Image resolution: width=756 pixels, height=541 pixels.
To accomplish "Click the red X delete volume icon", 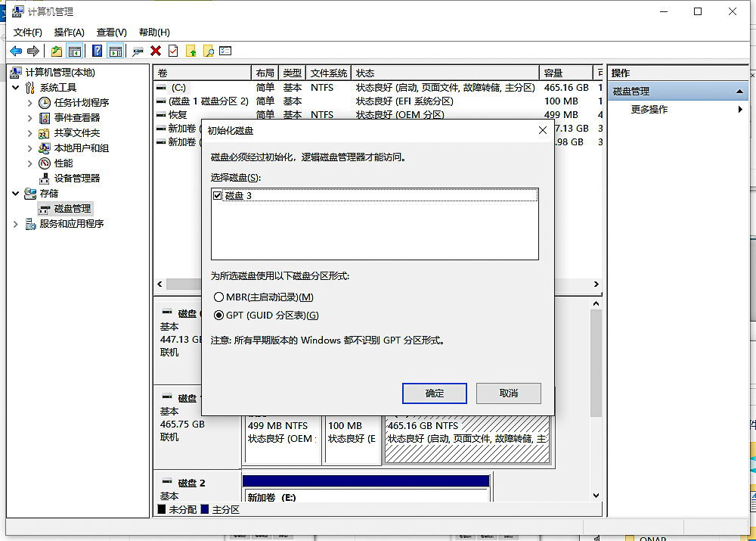I will [x=156, y=50].
